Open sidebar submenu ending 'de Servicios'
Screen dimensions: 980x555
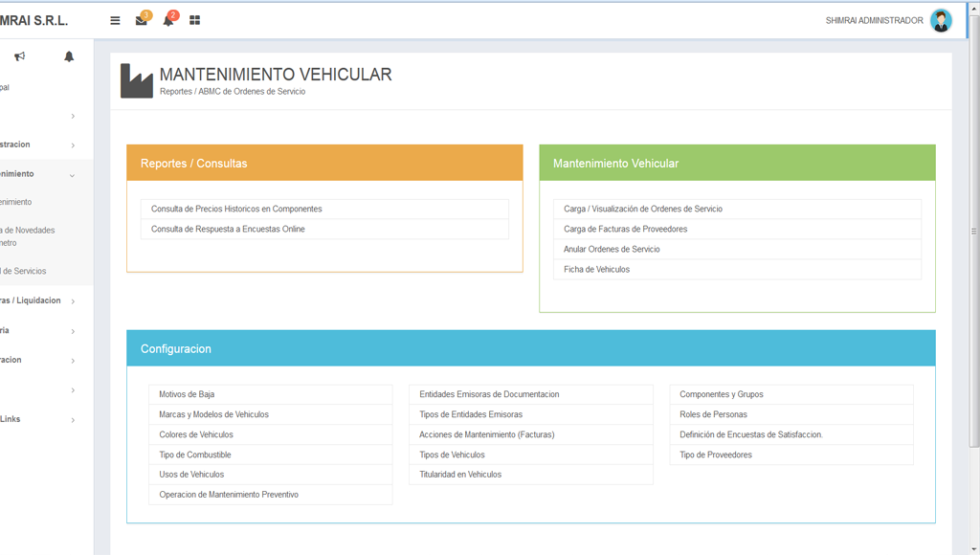(x=23, y=271)
